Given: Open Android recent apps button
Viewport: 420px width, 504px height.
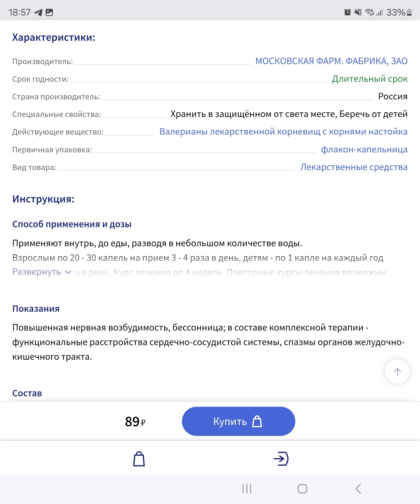Looking at the screenshot, I should (247, 489).
